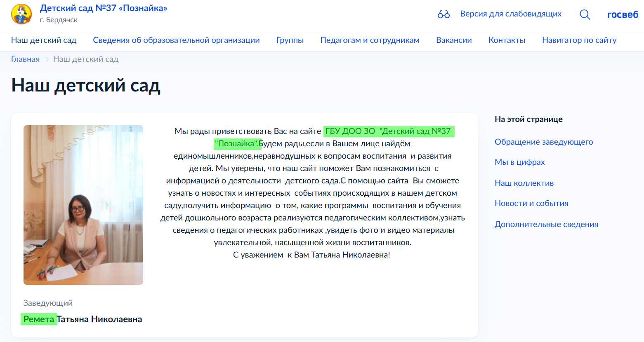Open Педагогам и сотрудникам section

click(369, 40)
